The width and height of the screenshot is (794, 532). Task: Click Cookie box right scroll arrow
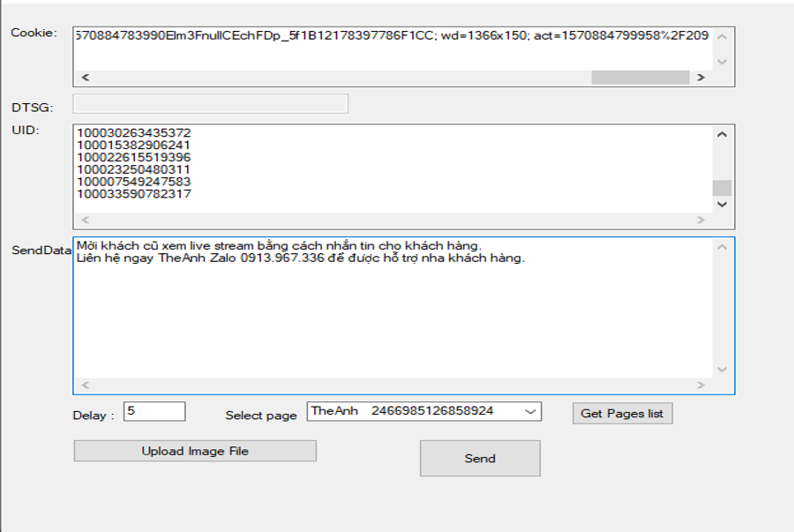pos(700,78)
